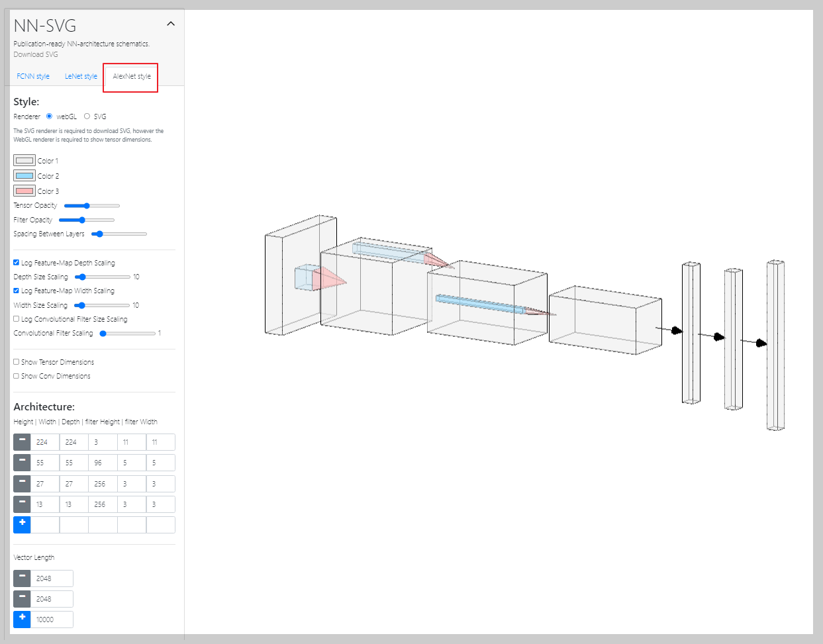This screenshot has height=644, width=823.
Task: Enable Log Convolutional Filter Size Scaling
Action: pos(17,318)
